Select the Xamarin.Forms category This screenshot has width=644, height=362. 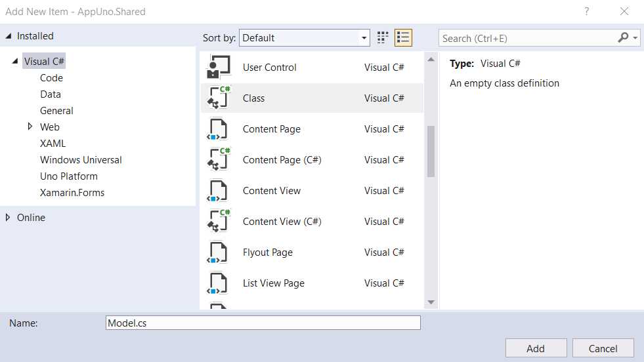72,193
